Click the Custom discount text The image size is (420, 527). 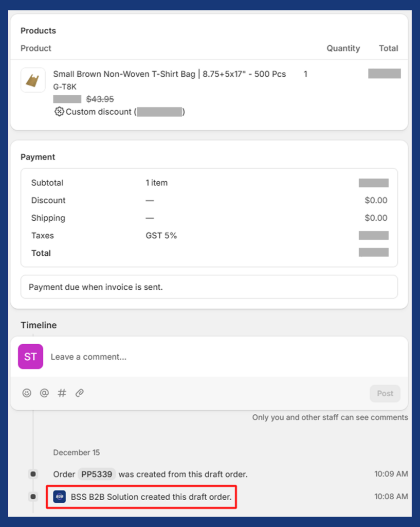pos(98,112)
